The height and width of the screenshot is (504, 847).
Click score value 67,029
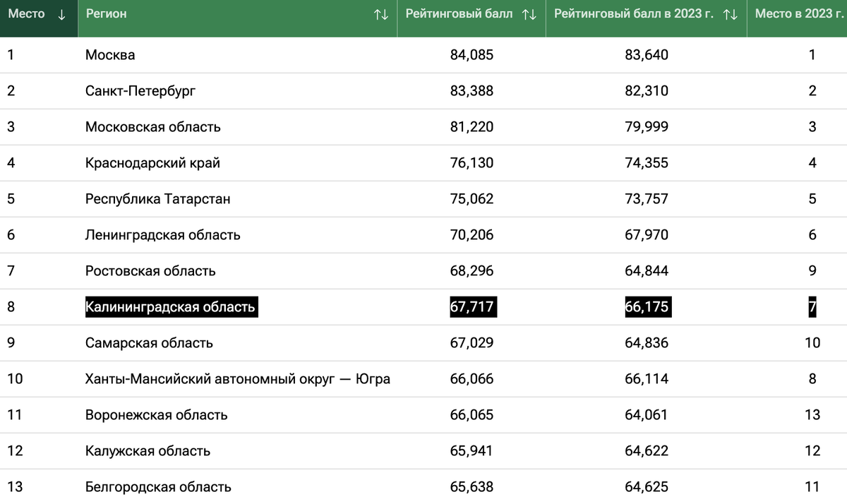point(471,343)
